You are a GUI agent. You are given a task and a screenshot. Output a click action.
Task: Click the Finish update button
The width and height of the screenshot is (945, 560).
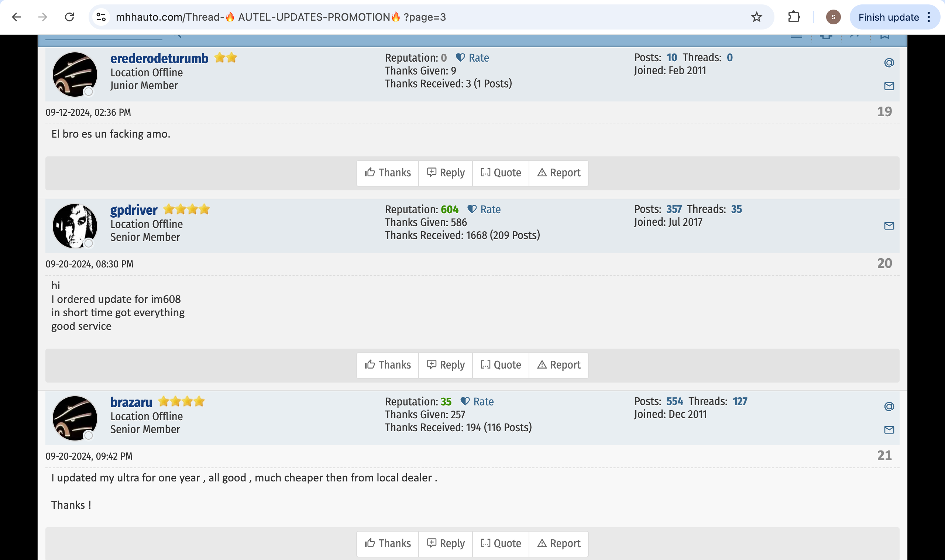coord(888,17)
